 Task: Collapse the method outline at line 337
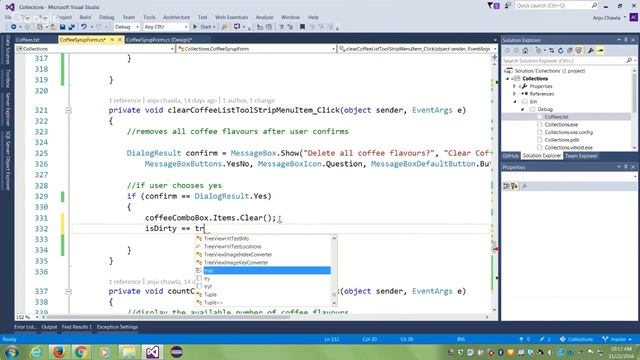[69, 292]
